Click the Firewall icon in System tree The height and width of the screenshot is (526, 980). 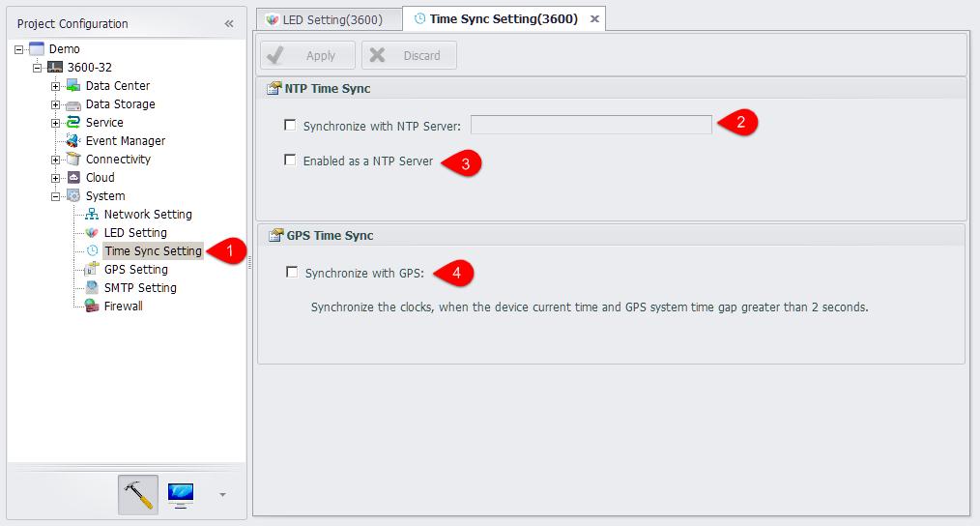click(92, 307)
